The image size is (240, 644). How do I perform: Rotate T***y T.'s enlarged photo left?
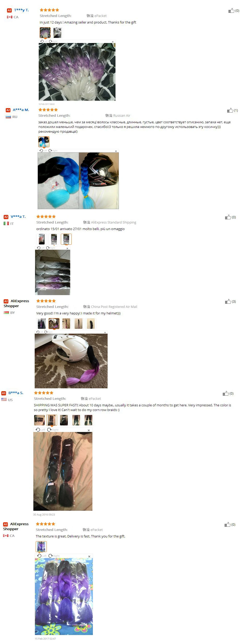(x=44, y=42)
